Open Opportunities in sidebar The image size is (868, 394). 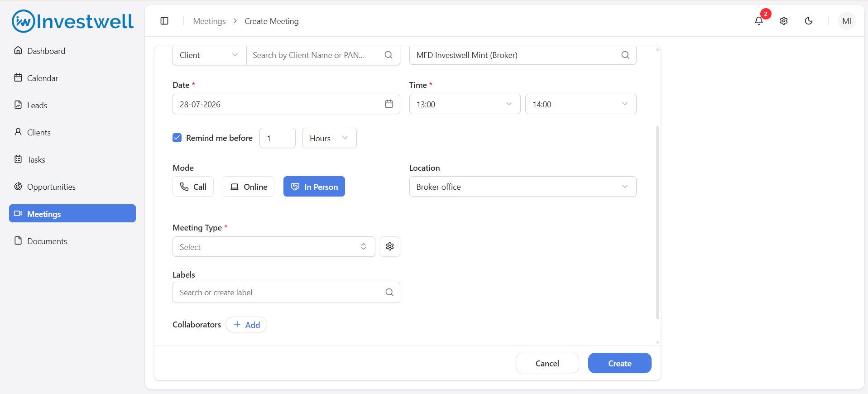click(x=72, y=187)
